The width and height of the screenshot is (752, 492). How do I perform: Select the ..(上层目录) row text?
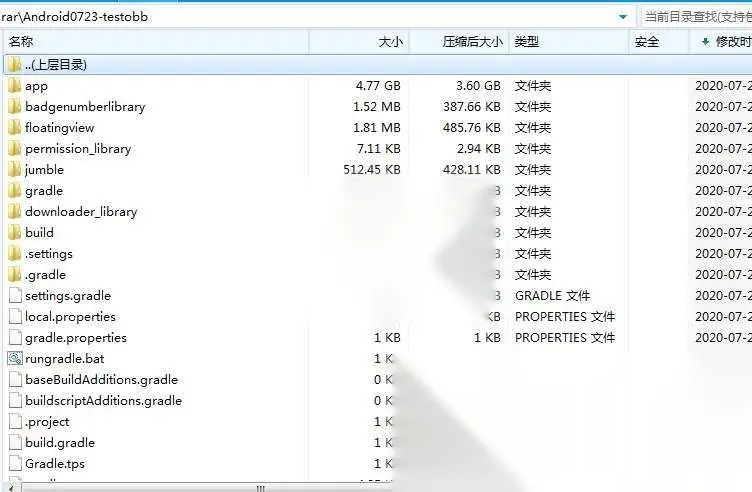coord(56,65)
